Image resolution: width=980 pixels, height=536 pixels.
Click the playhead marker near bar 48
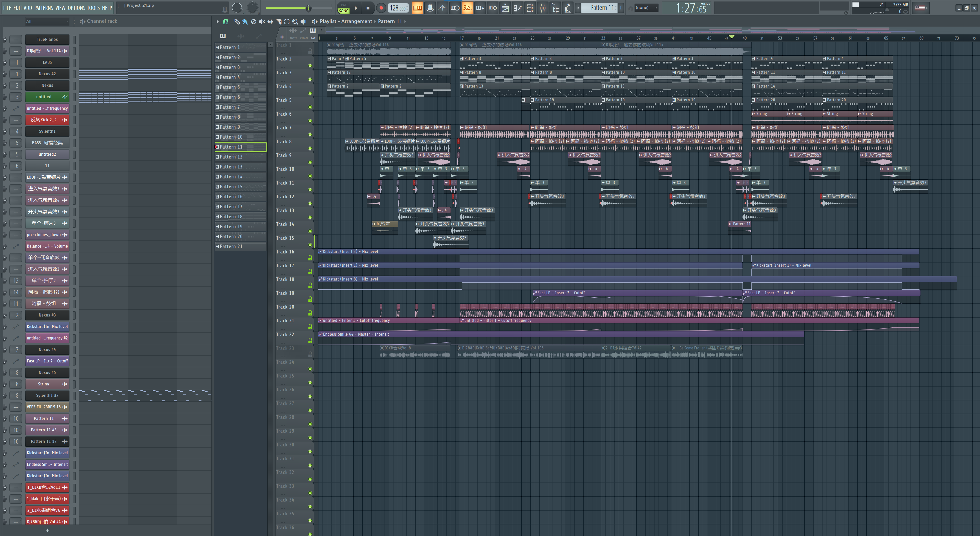[732, 37]
